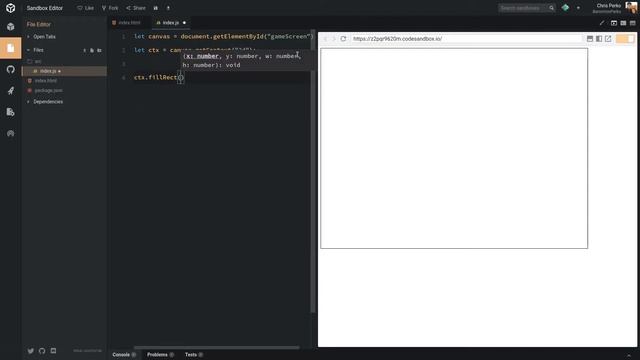Image resolution: width=640 pixels, height=360 pixels.
Task: Go back in preview browser
Action: click(325, 39)
